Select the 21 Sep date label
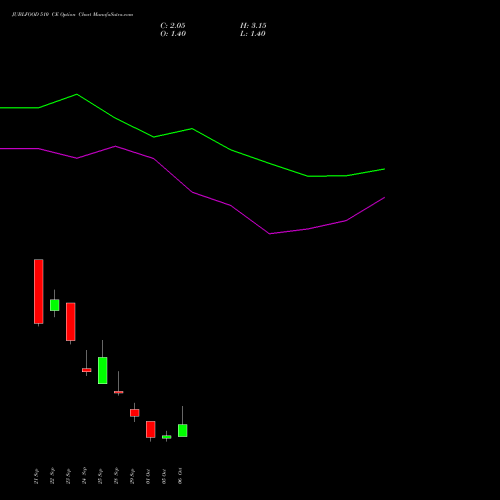500x500 pixels. (36, 476)
